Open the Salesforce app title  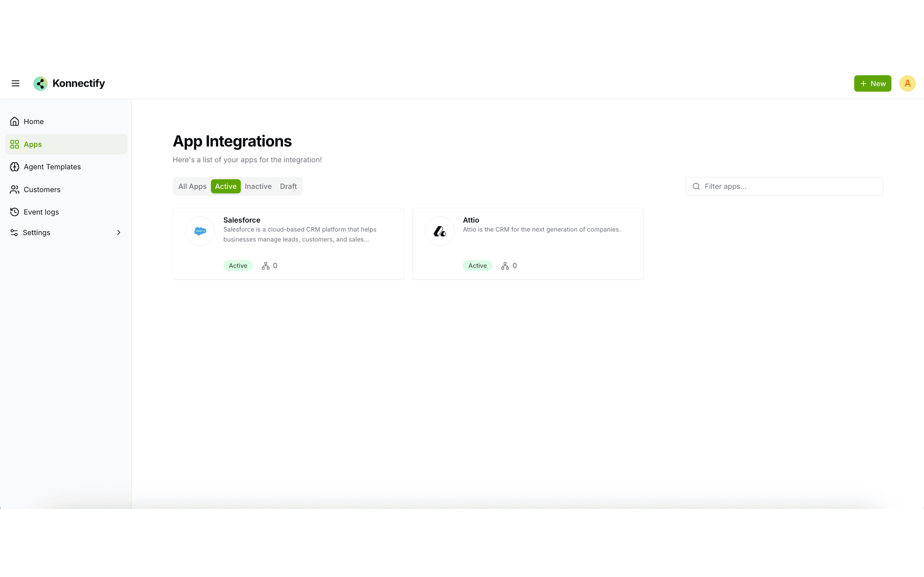[x=242, y=220]
